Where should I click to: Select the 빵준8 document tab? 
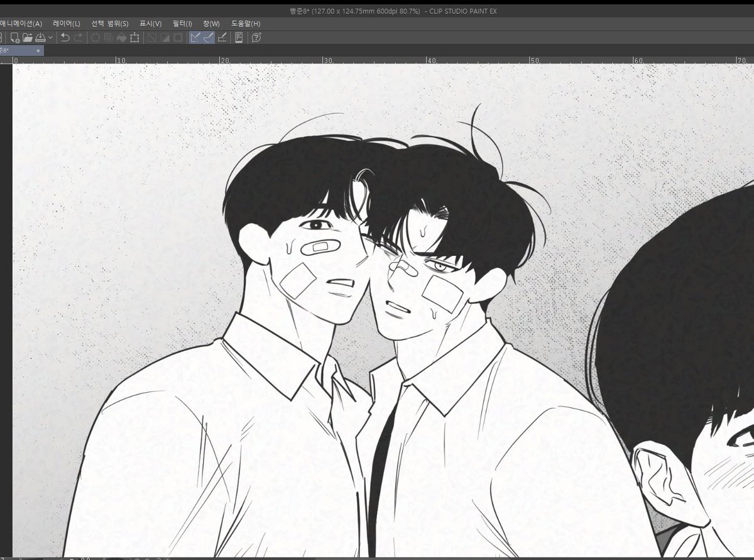[19, 50]
